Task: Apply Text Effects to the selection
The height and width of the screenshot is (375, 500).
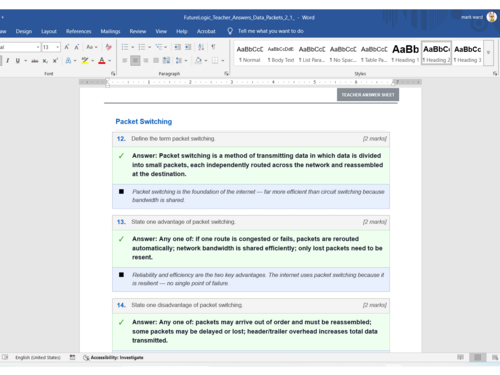Action: 68,61
